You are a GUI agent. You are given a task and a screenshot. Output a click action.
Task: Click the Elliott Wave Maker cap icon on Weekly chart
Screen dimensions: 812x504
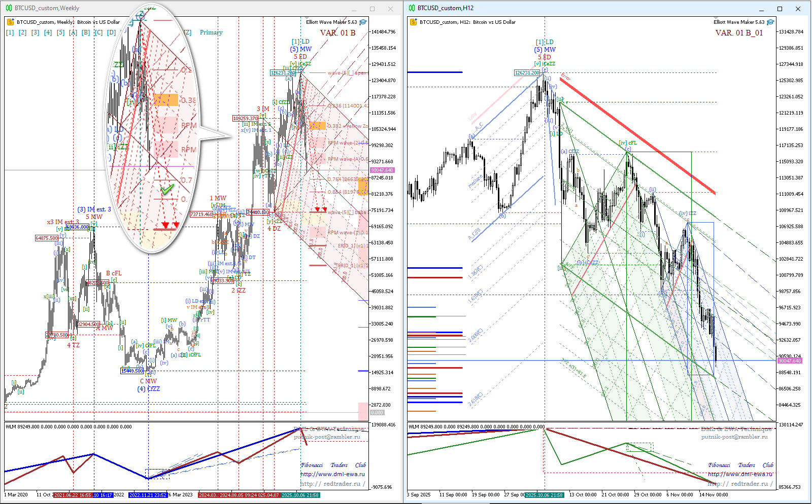(363, 22)
